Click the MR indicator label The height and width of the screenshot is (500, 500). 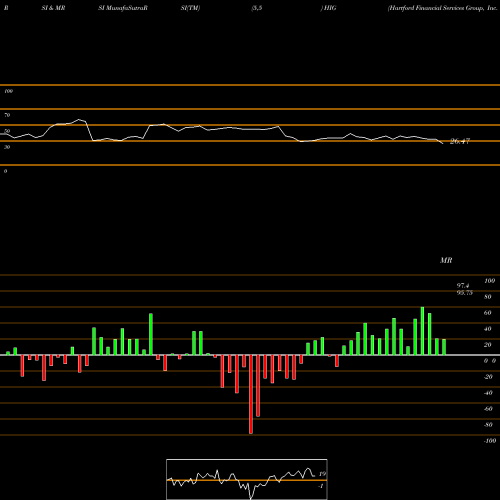coord(446,260)
